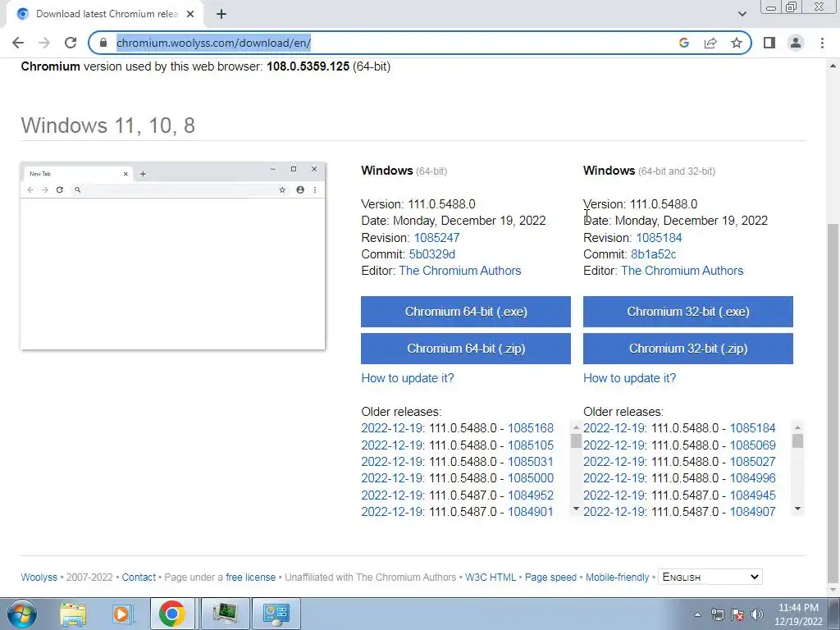Click The Chromium Authors link under 32-bit

tap(682, 271)
